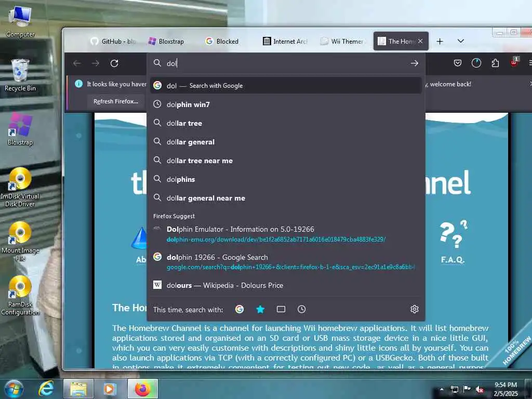Click the network tray icon
The height and width of the screenshot is (399, 532).
(454, 390)
